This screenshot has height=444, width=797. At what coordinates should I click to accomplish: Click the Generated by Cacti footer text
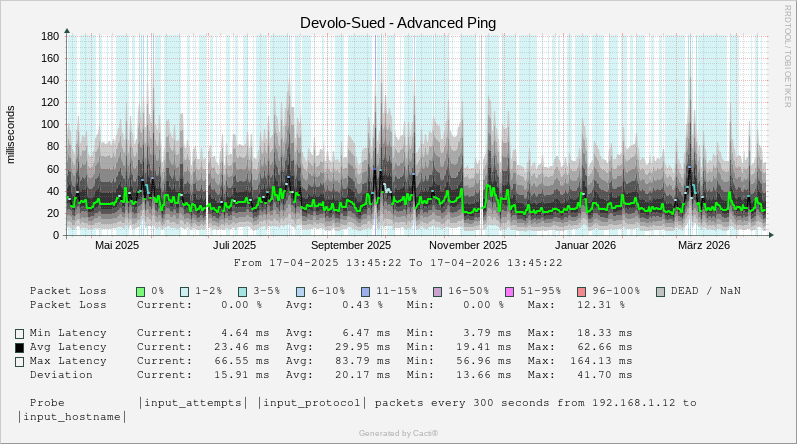coord(398,433)
